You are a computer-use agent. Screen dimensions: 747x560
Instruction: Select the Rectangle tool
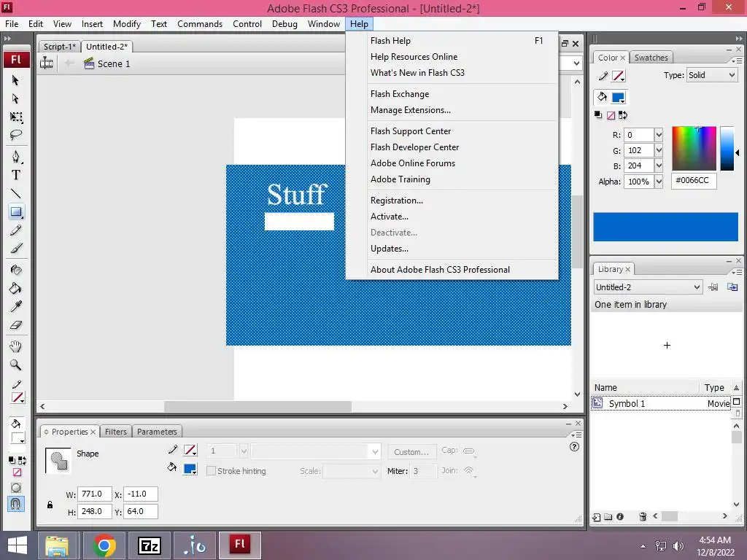(16, 212)
